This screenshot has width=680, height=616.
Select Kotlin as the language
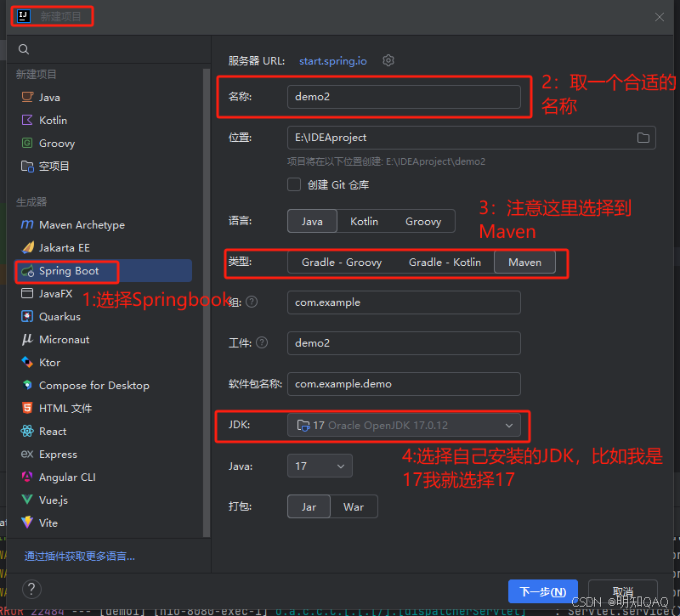point(365,222)
